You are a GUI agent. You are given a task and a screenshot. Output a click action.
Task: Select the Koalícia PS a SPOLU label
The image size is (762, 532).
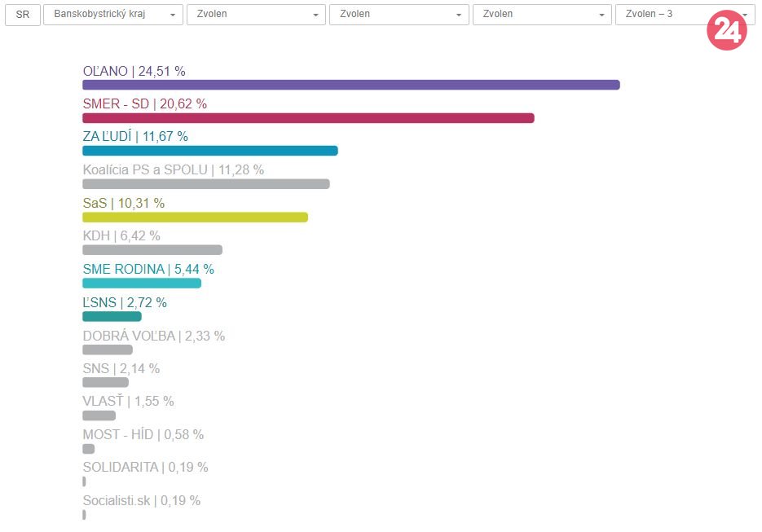click(173, 170)
